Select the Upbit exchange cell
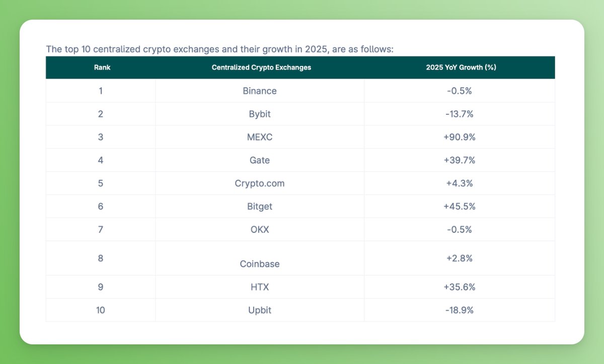This screenshot has width=604, height=364. point(260,310)
